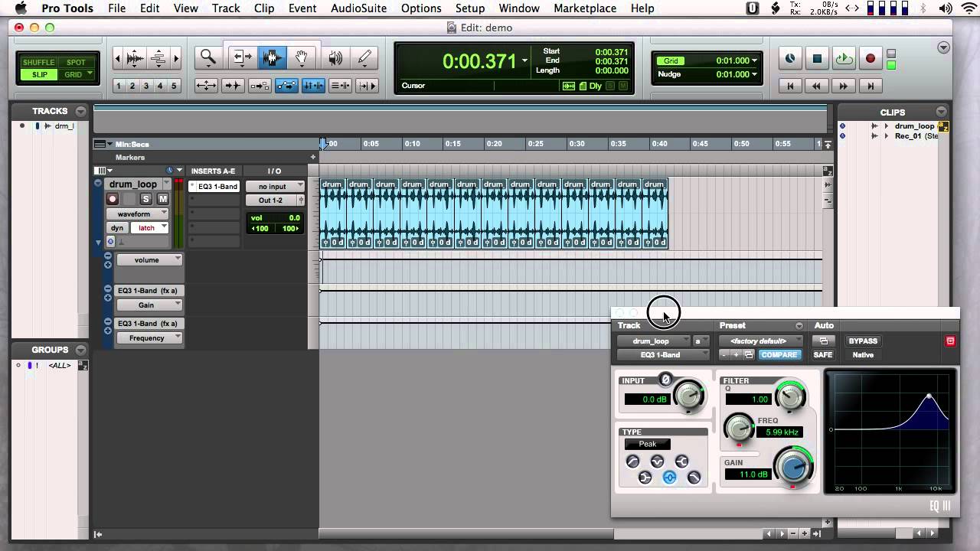Click the 11.0 dB gain field

(747, 474)
